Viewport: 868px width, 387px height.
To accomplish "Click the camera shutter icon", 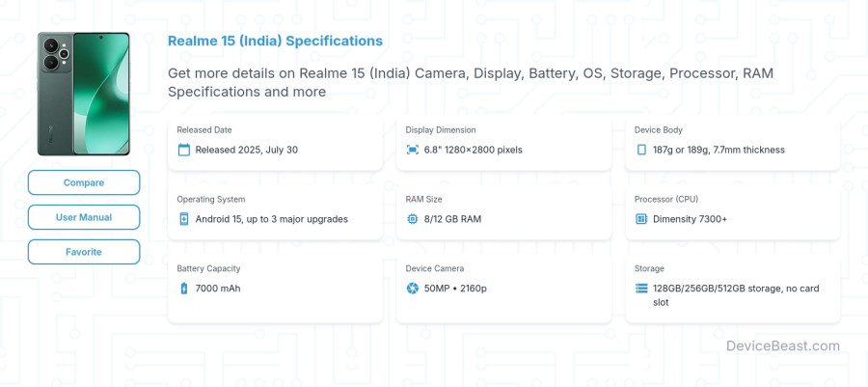I will (x=413, y=288).
